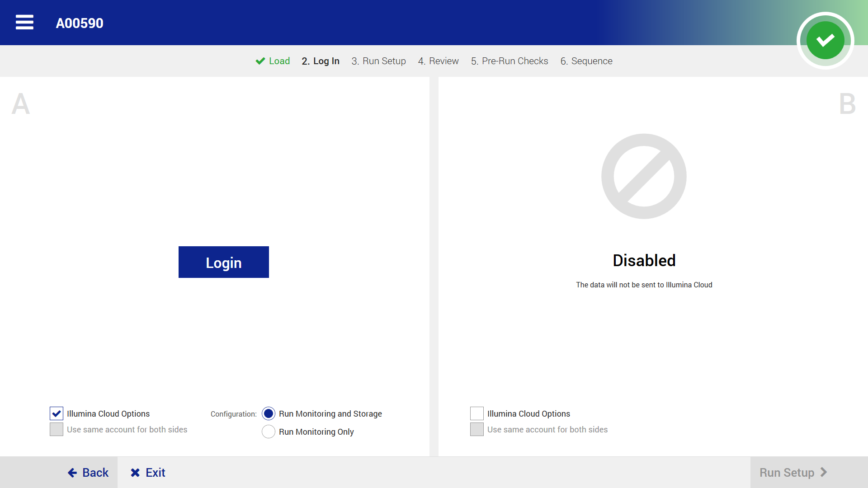Click the instrument ID A00590 title
The width and height of the screenshot is (868, 488).
(x=80, y=23)
